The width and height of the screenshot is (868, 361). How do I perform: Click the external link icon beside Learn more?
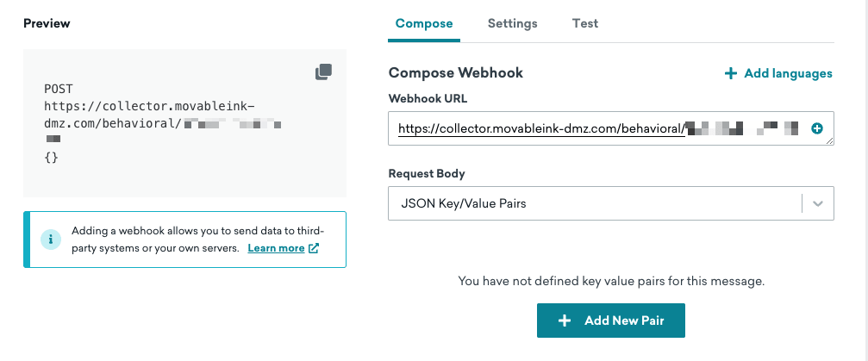pyautogui.click(x=314, y=248)
